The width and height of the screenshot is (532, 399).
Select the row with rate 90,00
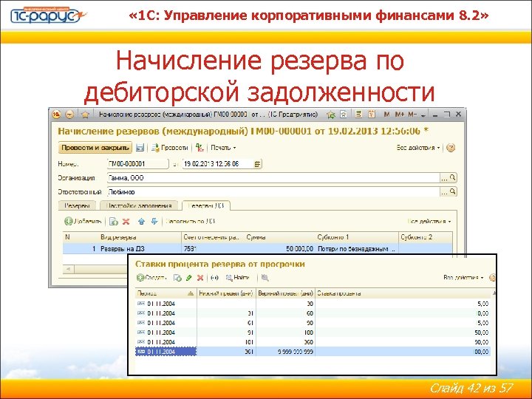pos(313,342)
